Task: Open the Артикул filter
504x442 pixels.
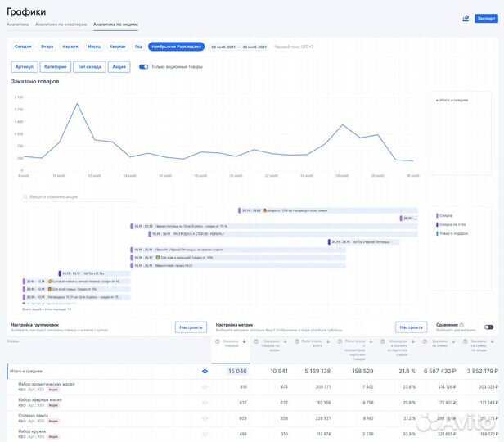Action: coord(23,67)
